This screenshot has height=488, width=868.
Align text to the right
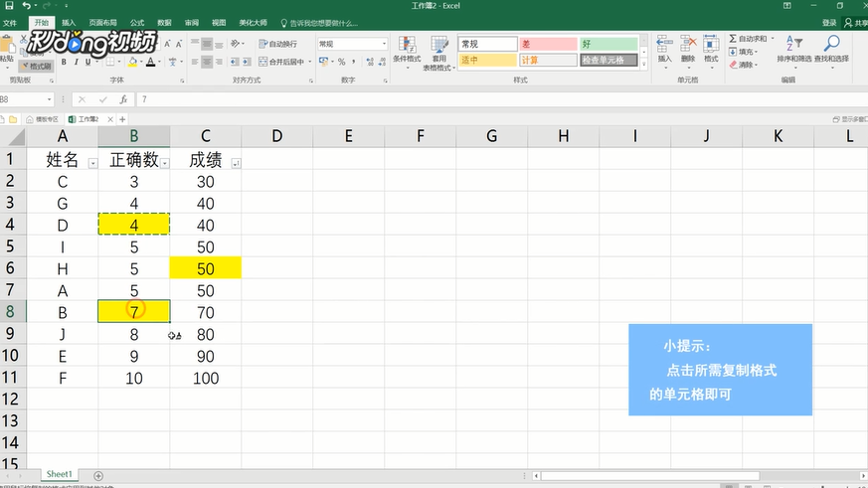pyautogui.click(x=219, y=62)
